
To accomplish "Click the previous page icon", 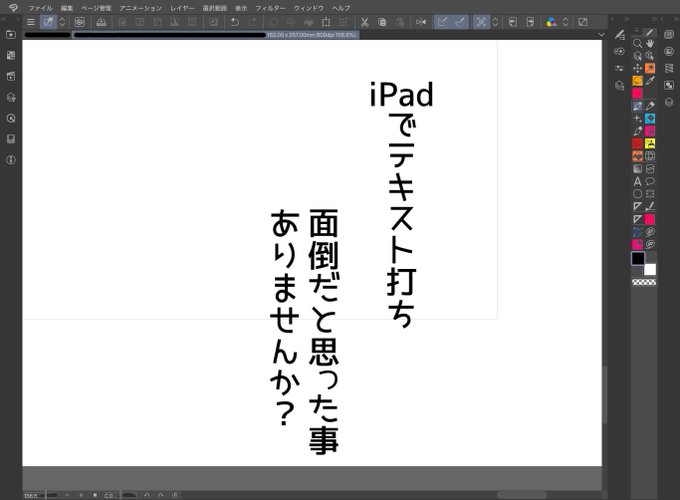I will pos(513,22).
